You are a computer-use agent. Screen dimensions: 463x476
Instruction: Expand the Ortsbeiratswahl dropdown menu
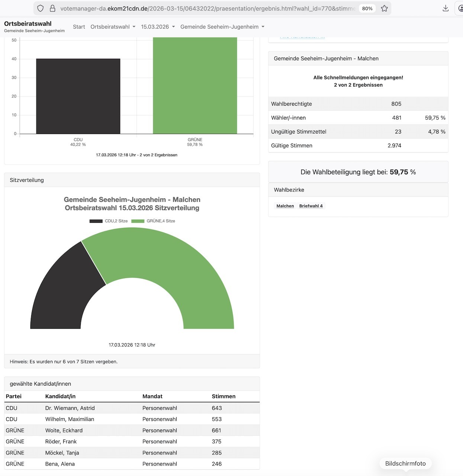tap(113, 27)
